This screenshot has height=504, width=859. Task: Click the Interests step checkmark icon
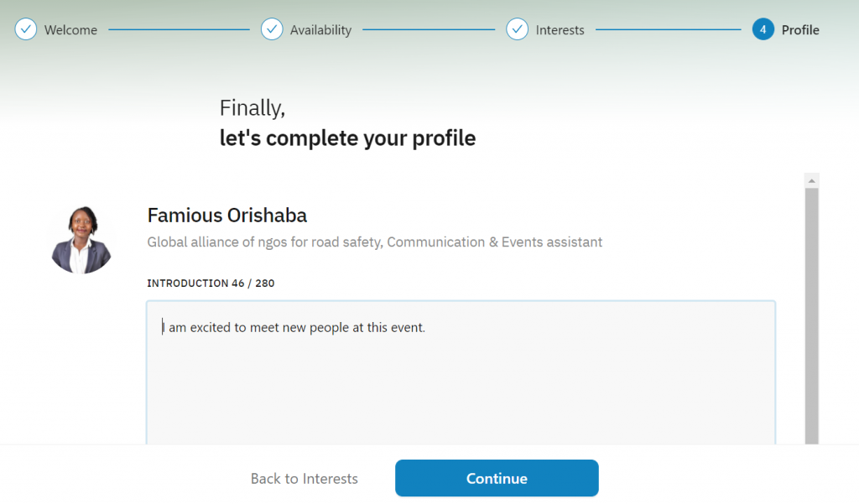pos(517,29)
